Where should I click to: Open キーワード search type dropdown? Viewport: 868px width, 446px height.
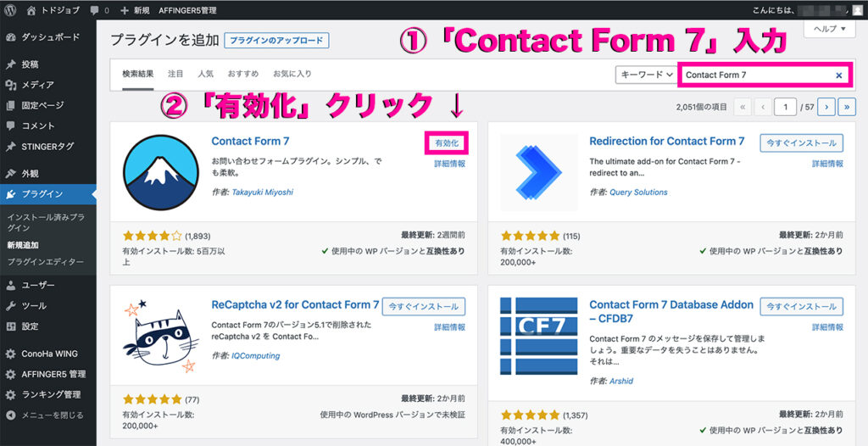(x=646, y=75)
